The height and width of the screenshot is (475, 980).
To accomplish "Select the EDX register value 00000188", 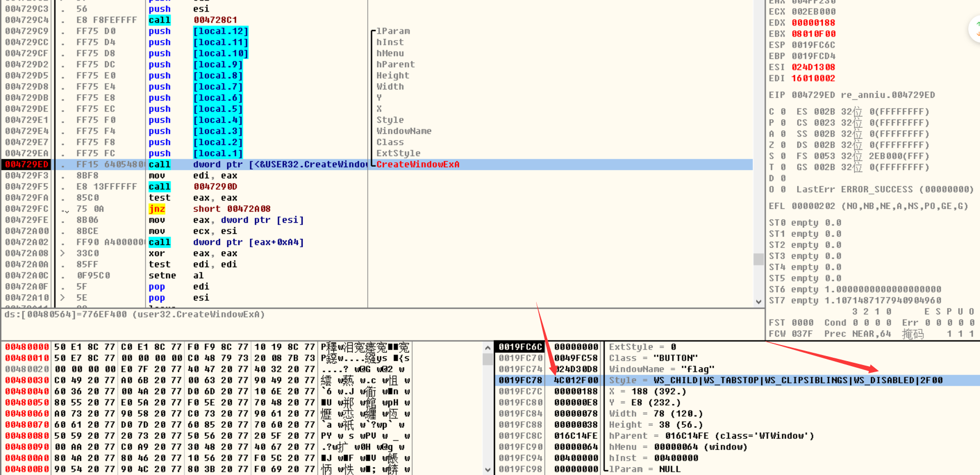I will click(x=813, y=23).
